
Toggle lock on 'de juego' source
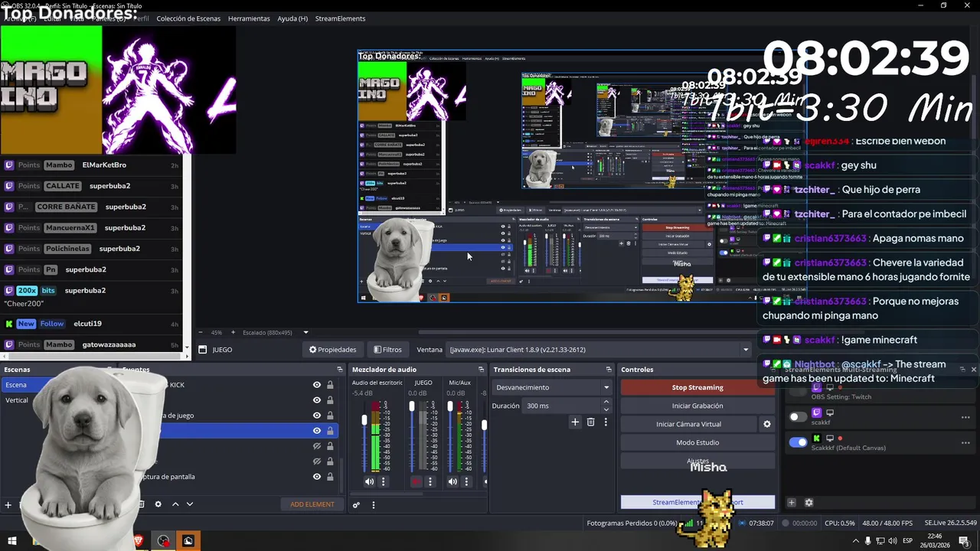pyautogui.click(x=330, y=416)
